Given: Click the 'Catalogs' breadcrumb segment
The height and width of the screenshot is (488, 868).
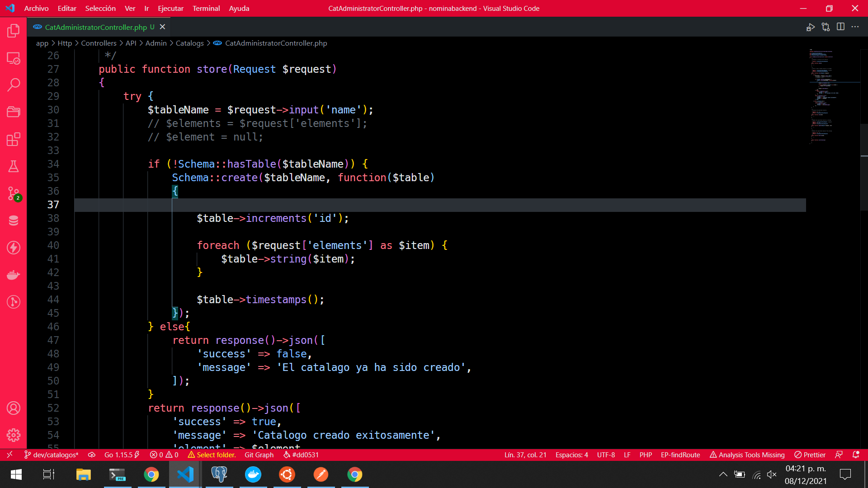Looking at the screenshot, I should (x=189, y=43).
